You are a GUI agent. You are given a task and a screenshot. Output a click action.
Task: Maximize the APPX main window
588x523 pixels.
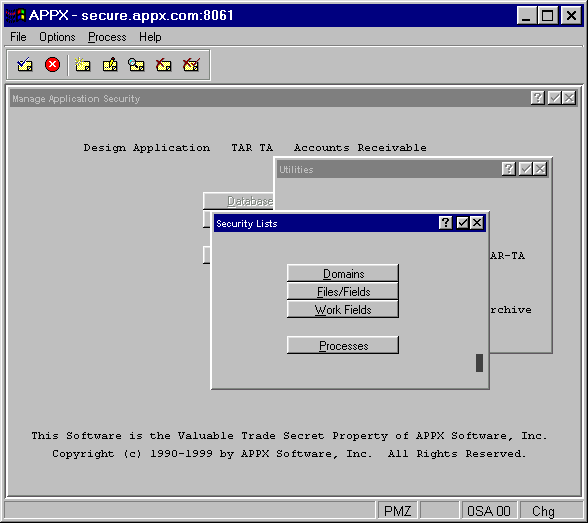pyautogui.click(x=548, y=16)
